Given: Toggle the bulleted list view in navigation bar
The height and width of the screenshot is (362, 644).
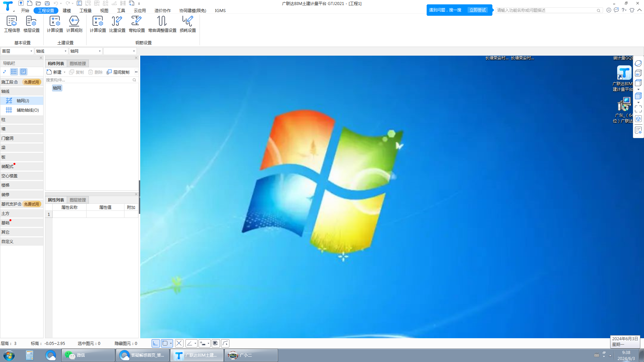Looking at the screenshot, I should pyautogui.click(x=14, y=72).
